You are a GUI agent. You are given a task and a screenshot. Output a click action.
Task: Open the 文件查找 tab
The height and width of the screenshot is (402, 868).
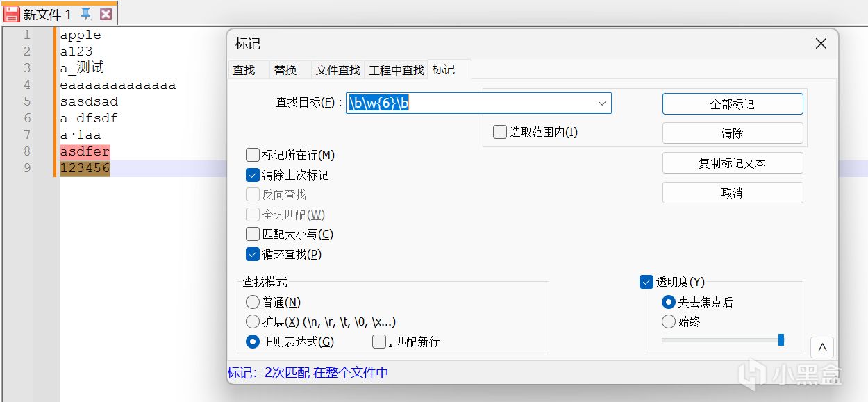point(338,70)
